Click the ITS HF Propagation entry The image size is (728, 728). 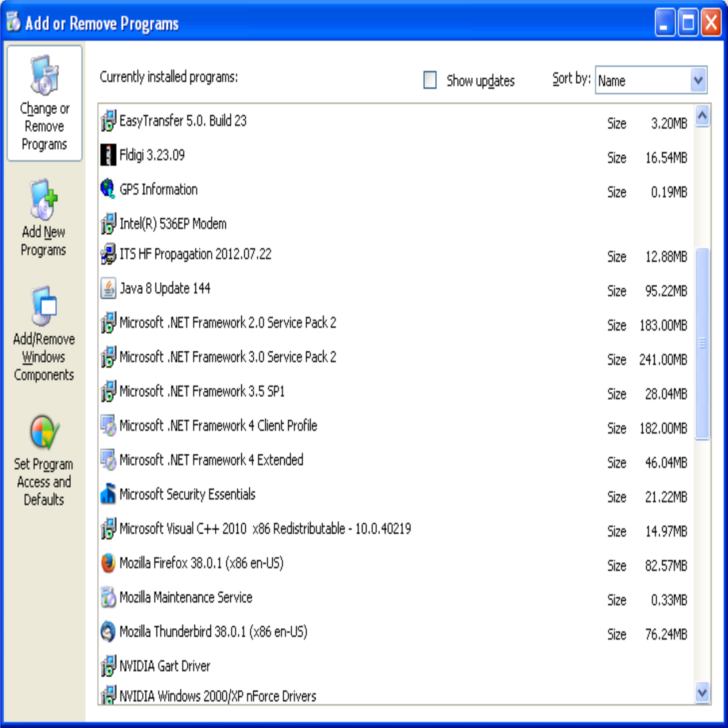(x=196, y=254)
